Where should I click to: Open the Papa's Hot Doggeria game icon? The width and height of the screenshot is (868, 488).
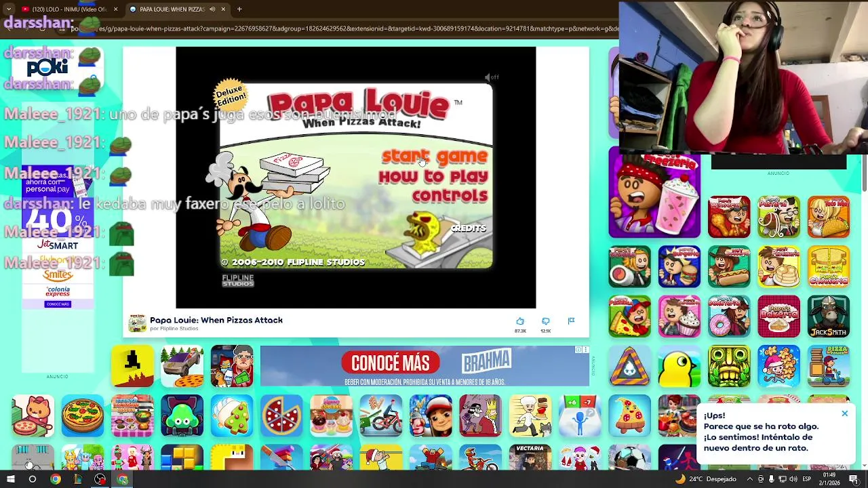729,266
